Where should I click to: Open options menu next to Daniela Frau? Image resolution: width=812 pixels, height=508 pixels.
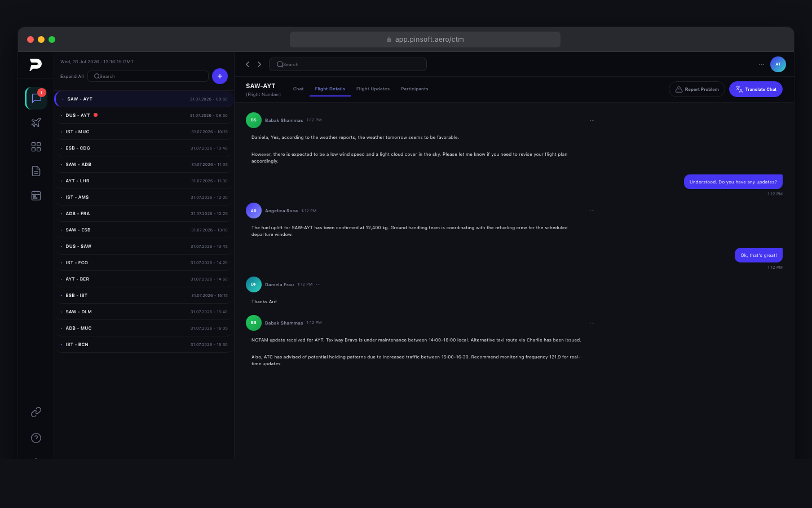tap(319, 284)
